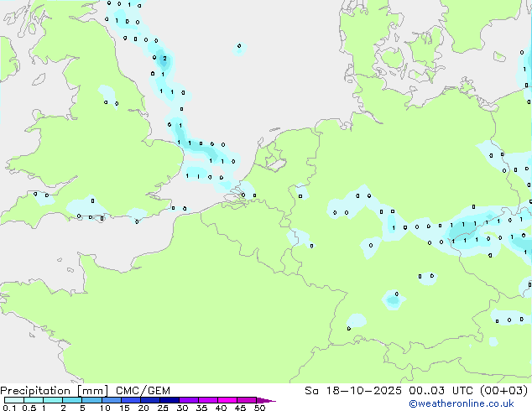Click the 40–45 mm magenta legend swatch
532x411 pixels.
click(227, 400)
